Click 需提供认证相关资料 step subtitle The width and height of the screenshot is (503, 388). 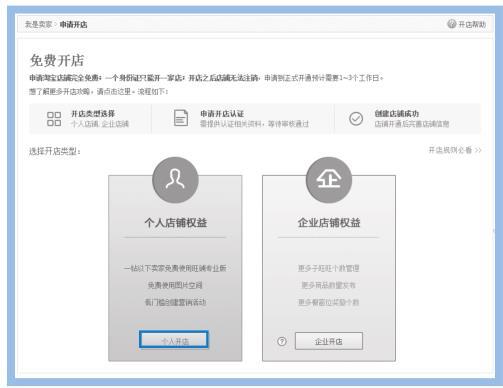click(254, 124)
